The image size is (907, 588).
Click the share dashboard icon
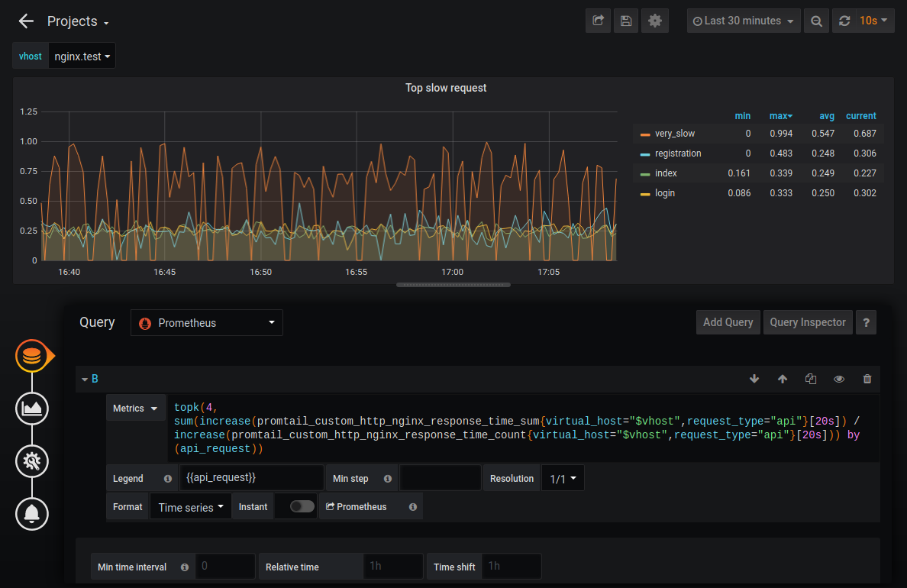[598, 21]
